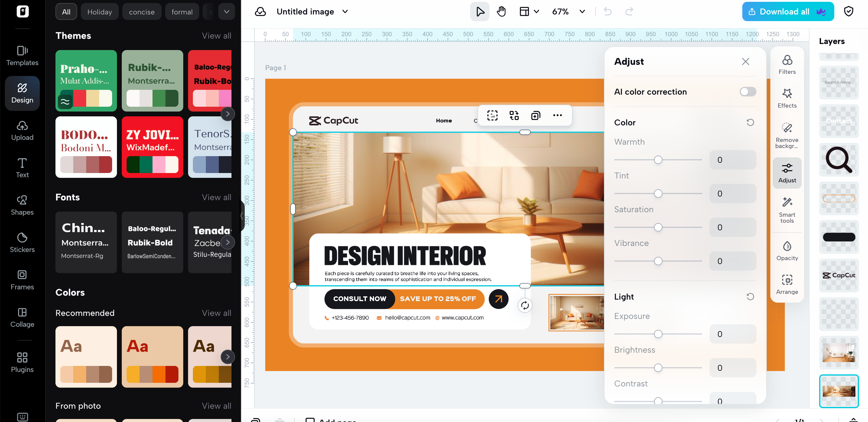The image size is (868, 422).
Task: Select the magnifier icon layer thumbnail
Action: pos(838,160)
